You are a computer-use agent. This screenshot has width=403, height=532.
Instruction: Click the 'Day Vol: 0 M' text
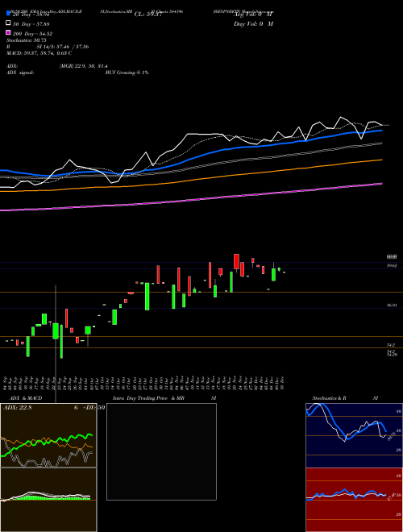(x=253, y=23)
